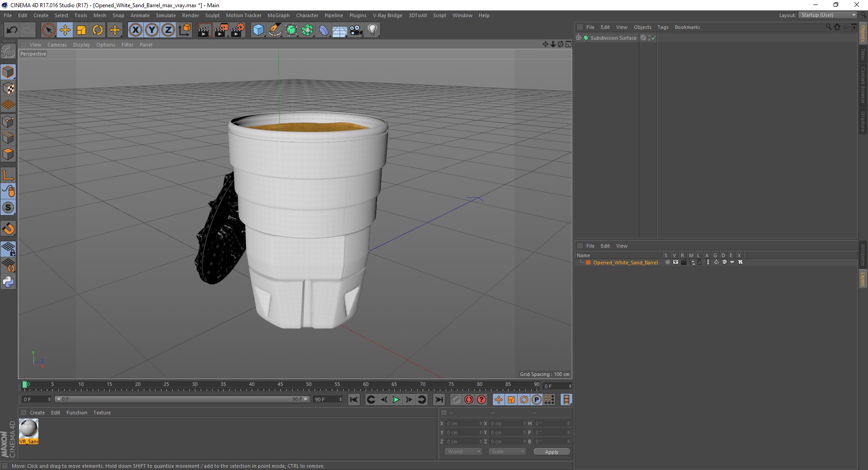Open the Scale mode dropdown

507,451
